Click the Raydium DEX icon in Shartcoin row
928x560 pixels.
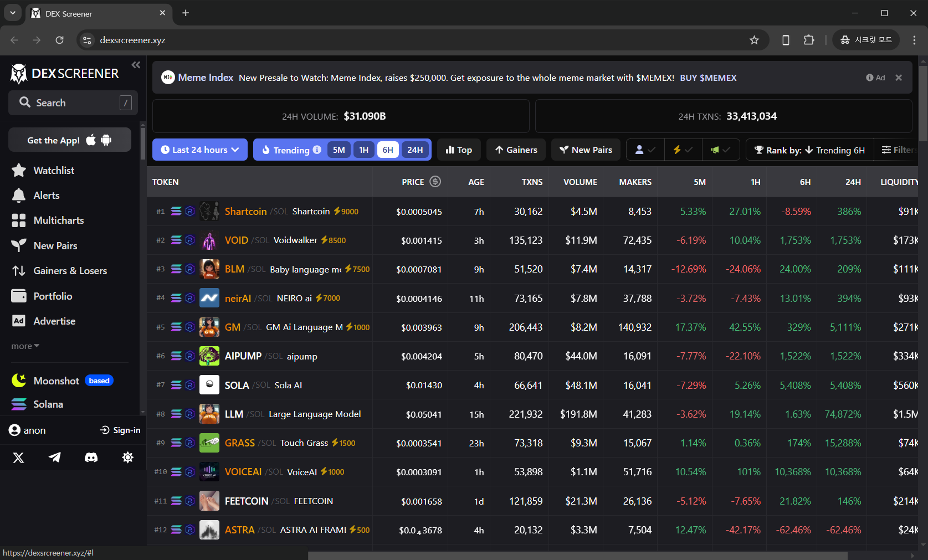pyautogui.click(x=190, y=211)
